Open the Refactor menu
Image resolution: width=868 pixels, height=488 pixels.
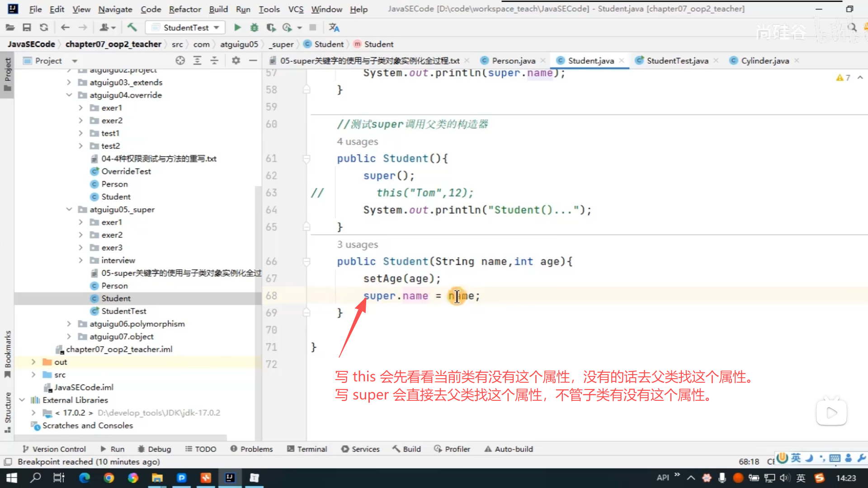coord(184,9)
